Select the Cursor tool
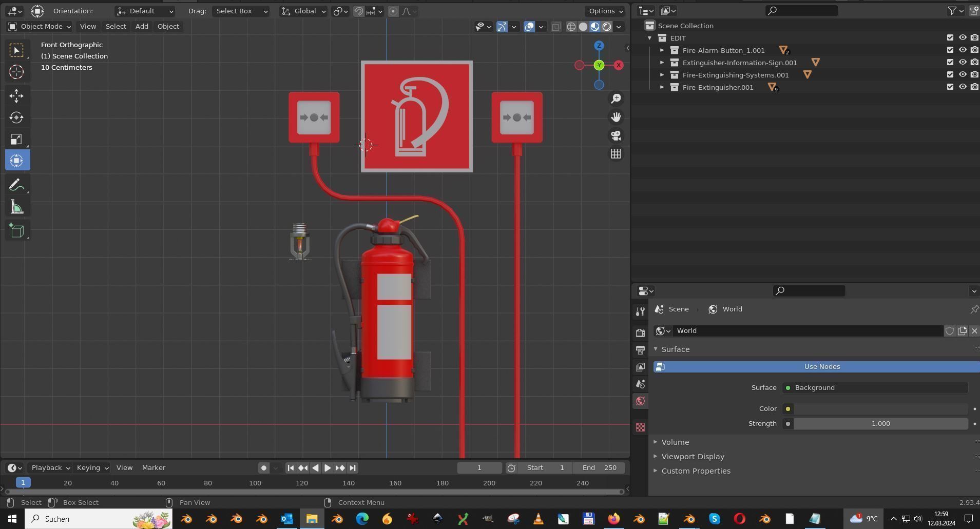 click(16, 72)
